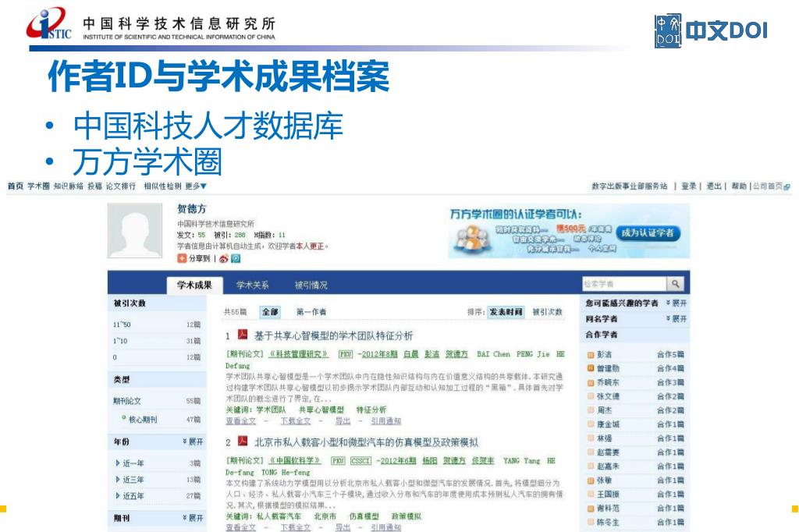Click 导出 under paper 2
This screenshot has width=799, height=532.
343,527
